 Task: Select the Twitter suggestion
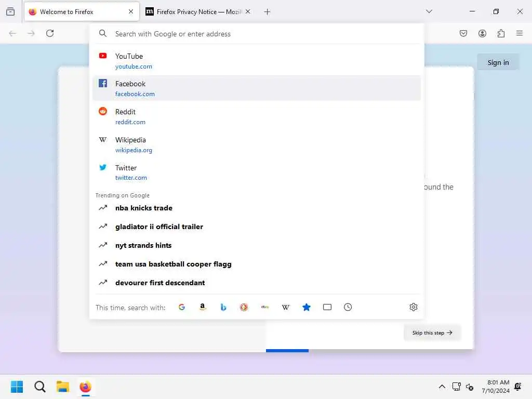[x=257, y=172]
